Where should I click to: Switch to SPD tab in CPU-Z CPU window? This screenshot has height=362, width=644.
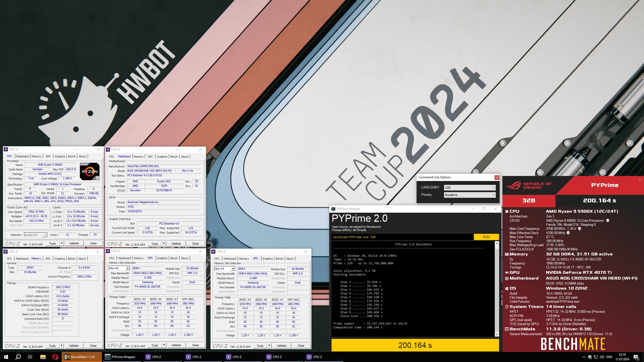[x=48, y=156]
